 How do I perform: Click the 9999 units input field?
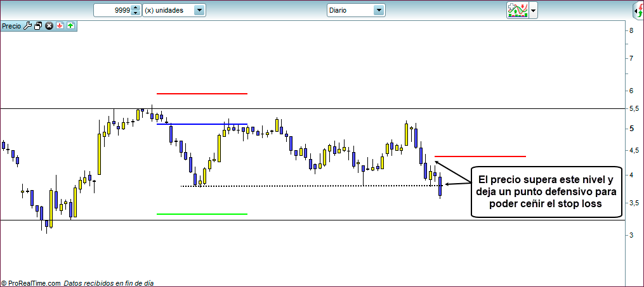pos(113,11)
